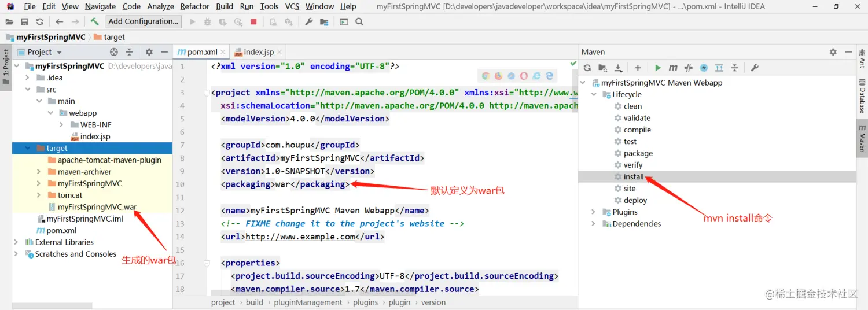Toggle the Database tool window side tab
The width and height of the screenshot is (868, 310).
(862, 97)
